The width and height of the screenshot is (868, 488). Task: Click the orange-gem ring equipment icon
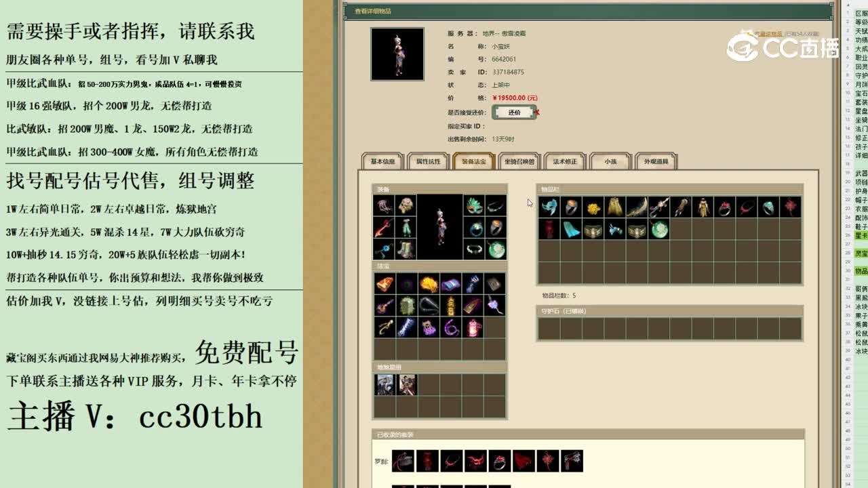pyautogui.click(x=496, y=228)
